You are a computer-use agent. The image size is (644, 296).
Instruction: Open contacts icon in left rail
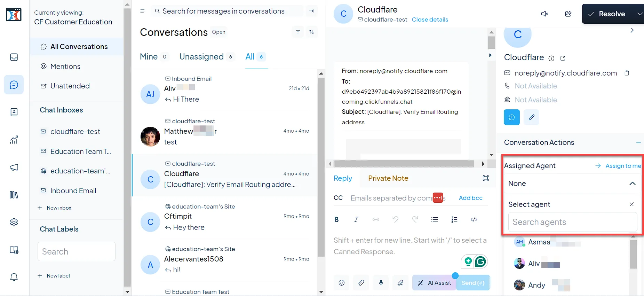[14, 112]
